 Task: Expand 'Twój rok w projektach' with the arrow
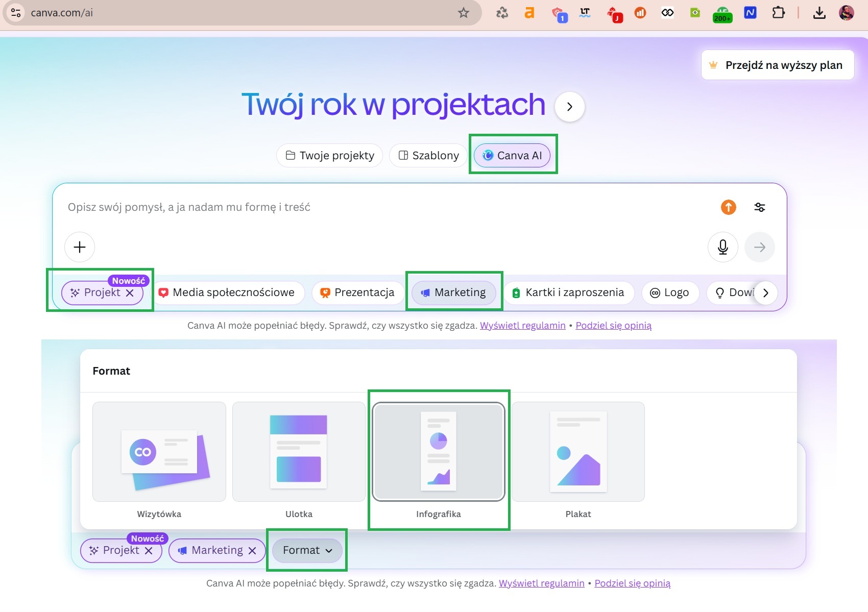[569, 107]
